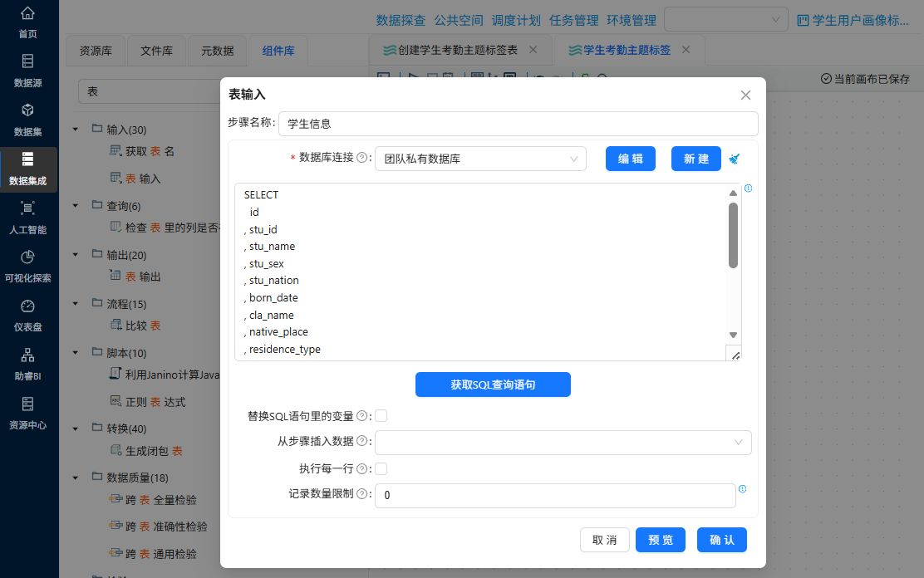Viewport: 924px width, 578px height.
Task: Click the 编辑 button
Action: (x=631, y=159)
